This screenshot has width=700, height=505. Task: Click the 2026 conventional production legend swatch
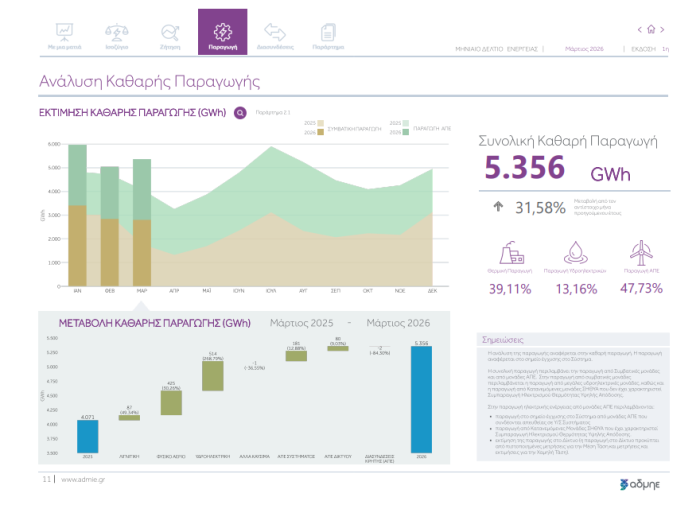322,131
